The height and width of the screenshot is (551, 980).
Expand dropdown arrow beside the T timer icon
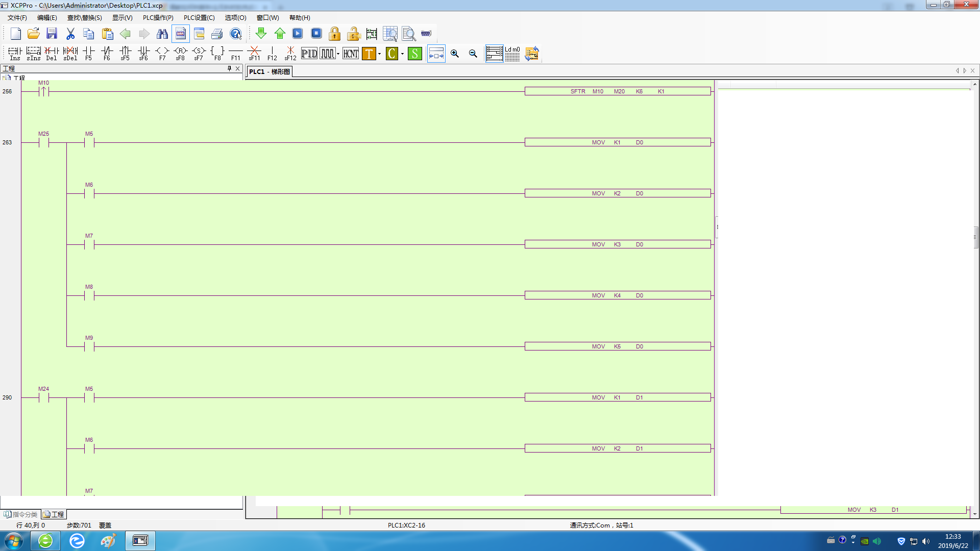[380, 54]
